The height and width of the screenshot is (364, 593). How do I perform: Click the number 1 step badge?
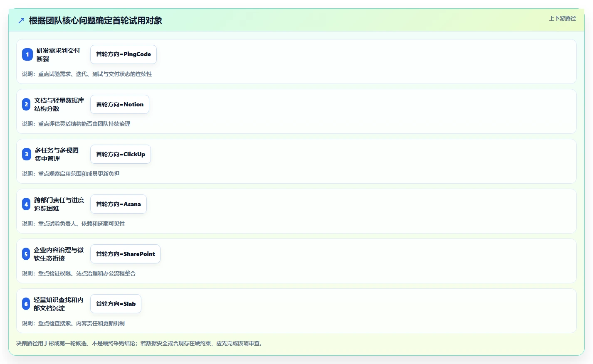(x=27, y=54)
